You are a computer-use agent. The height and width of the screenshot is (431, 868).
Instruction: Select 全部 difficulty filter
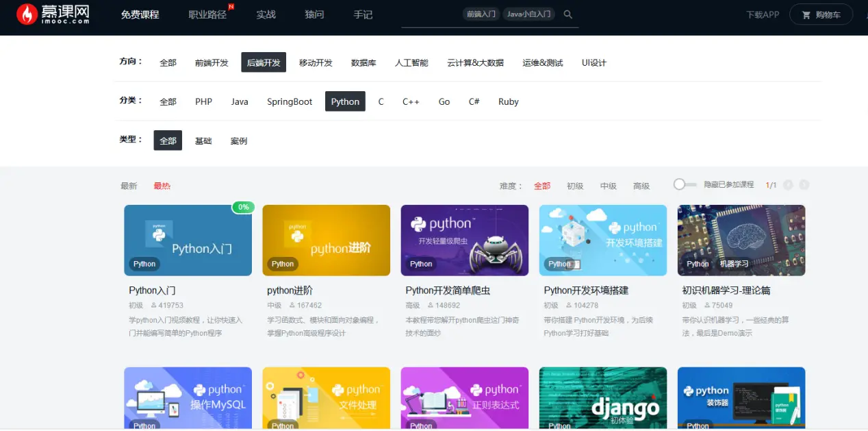[542, 186]
